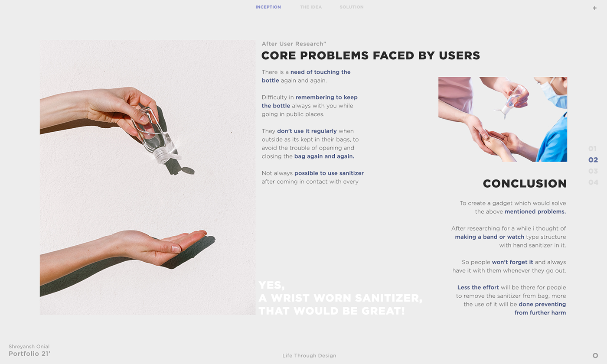Jump to page 04 indicator
Screen dimensions: 607x364
(593, 182)
